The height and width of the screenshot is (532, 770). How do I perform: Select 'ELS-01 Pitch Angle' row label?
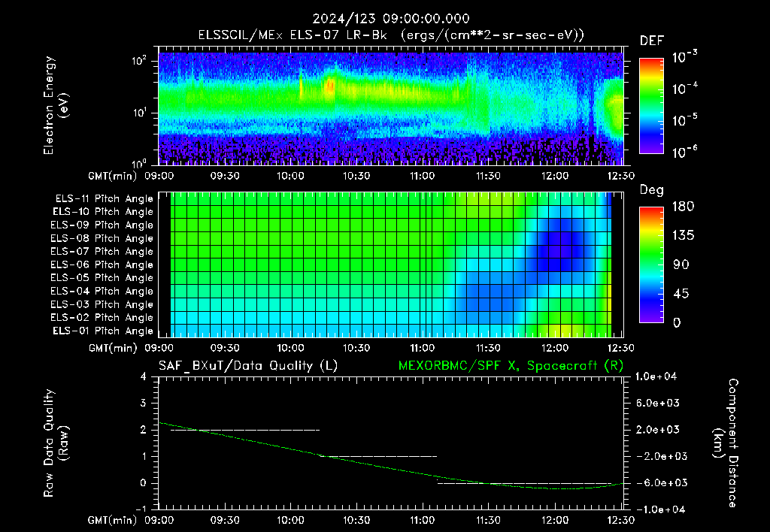[103, 331]
